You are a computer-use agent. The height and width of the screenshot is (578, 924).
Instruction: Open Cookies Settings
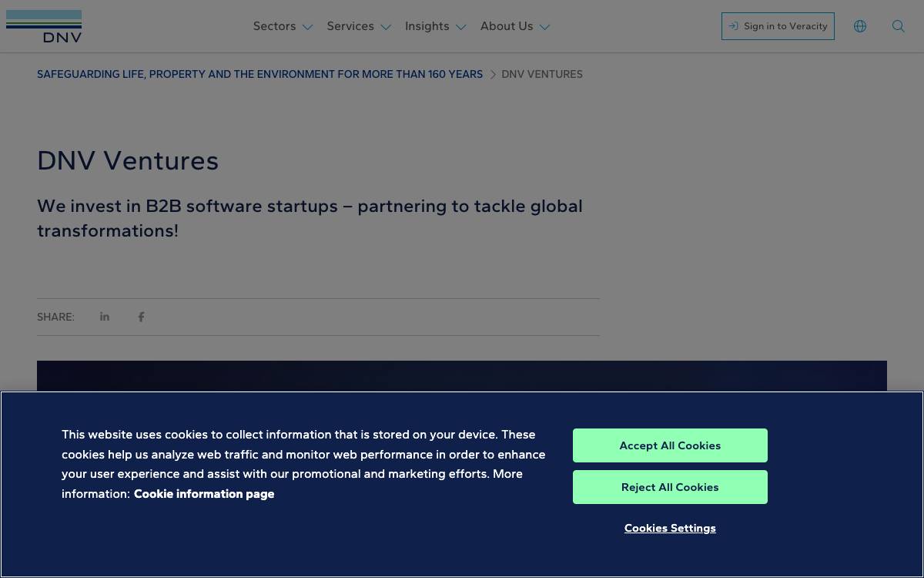point(670,528)
